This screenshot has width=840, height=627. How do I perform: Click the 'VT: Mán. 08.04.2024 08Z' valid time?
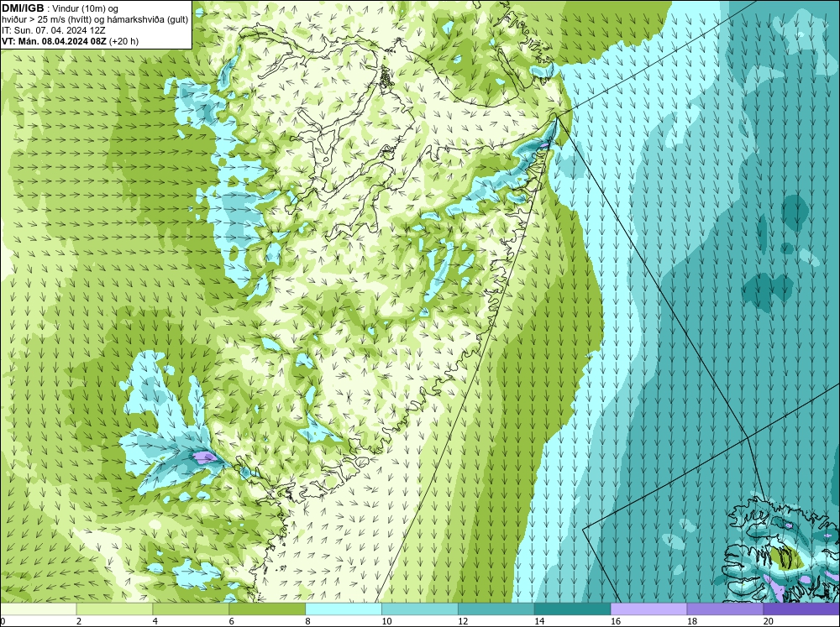(x=54, y=41)
